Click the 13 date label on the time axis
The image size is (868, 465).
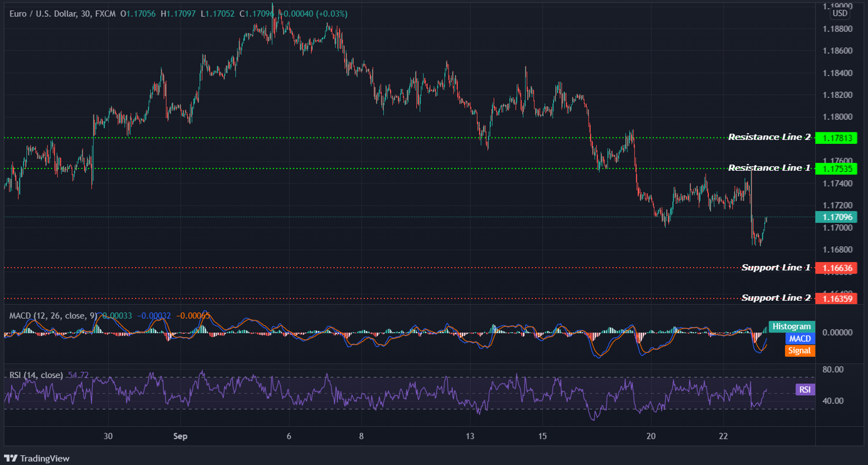470,436
